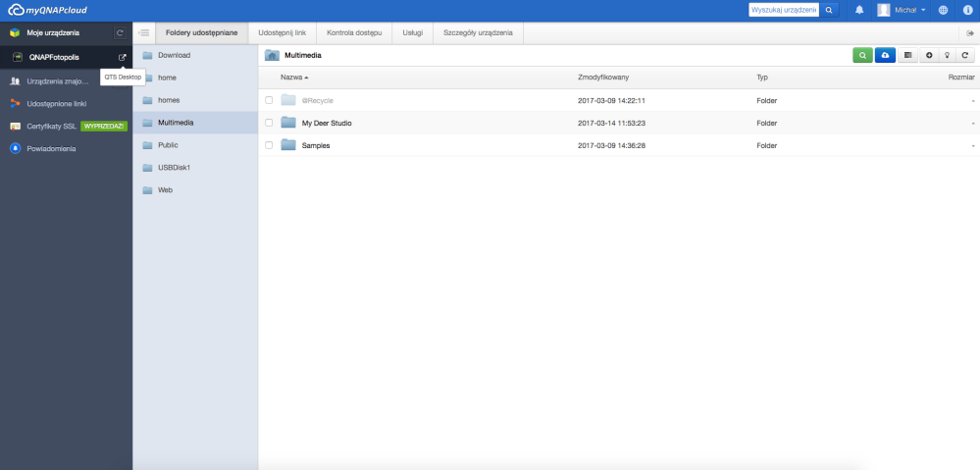Open the My Deer Studio folder name

tap(327, 123)
